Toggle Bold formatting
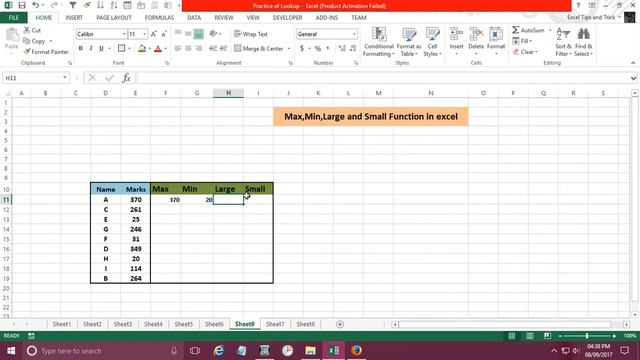Screen dimensions: 640x360 tap(80, 49)
